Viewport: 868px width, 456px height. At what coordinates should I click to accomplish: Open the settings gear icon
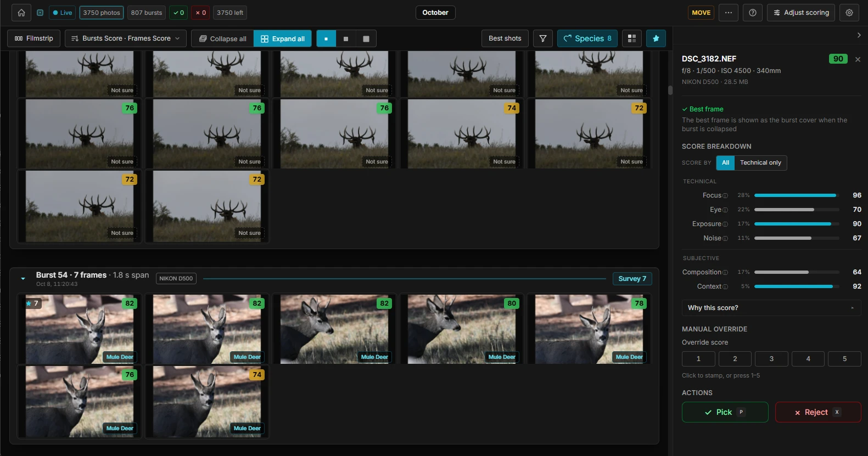(849, 13)
